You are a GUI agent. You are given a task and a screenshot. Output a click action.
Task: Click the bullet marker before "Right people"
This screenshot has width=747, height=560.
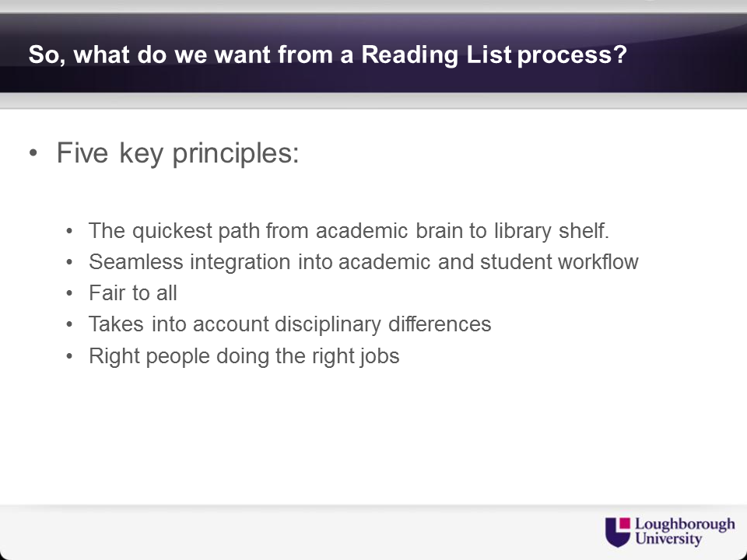point(70,356)
